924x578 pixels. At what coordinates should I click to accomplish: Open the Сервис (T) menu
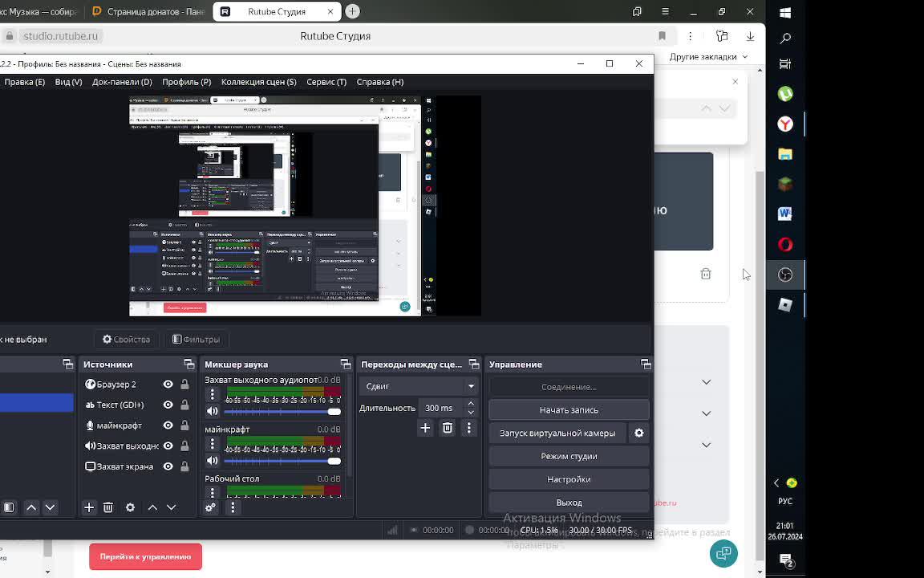click(326, 82)
